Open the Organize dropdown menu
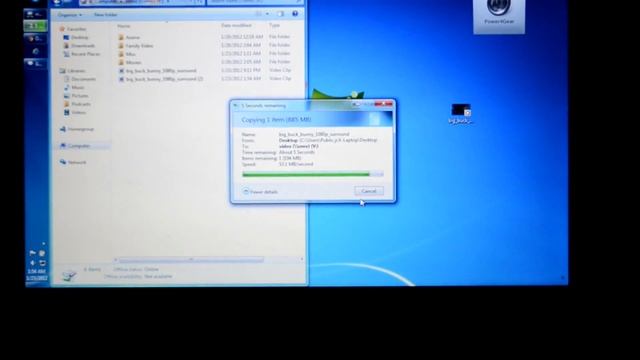 [69, 15]
